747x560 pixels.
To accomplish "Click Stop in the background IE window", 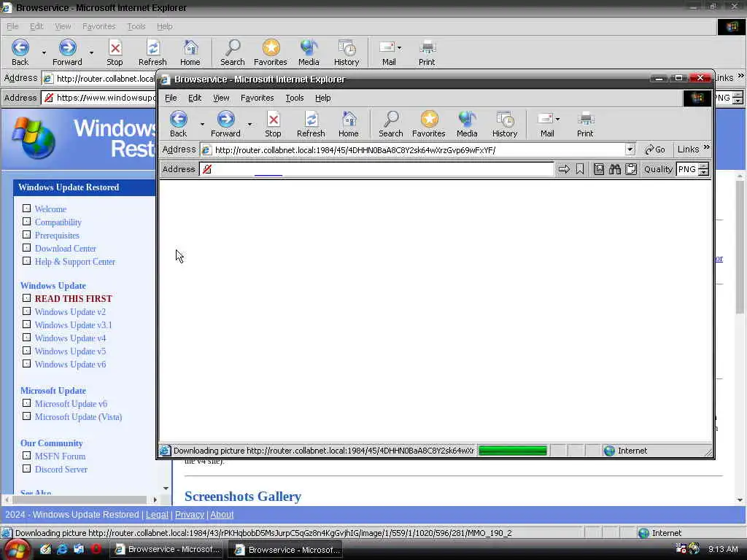I will (x=115, y=52).
